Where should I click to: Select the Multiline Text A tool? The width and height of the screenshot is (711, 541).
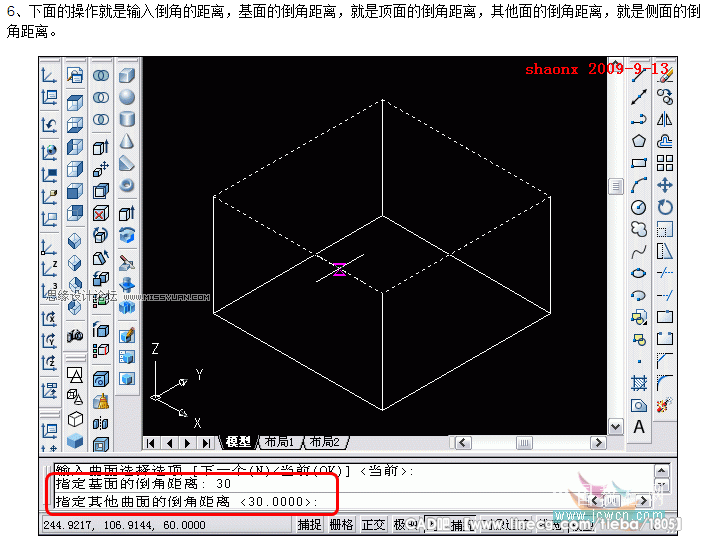coord(639,427)
